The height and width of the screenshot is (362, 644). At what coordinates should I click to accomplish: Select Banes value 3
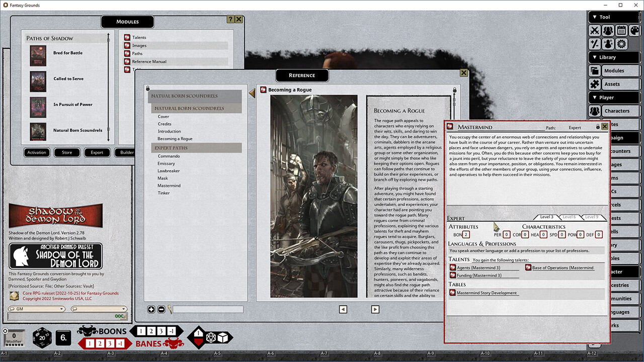110,344
